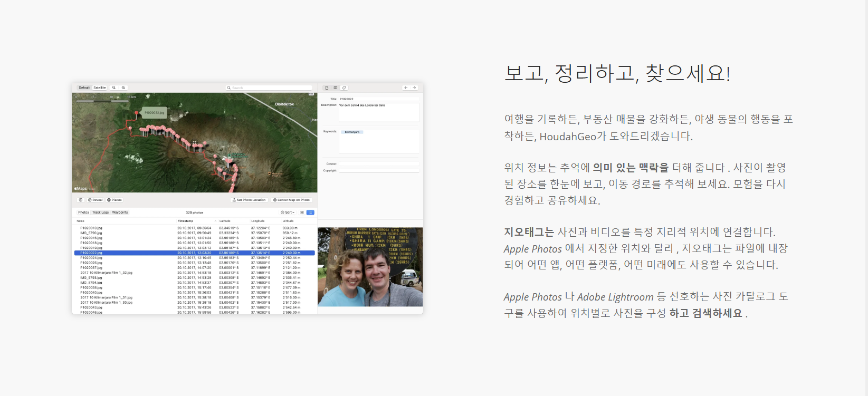Select row P1020037.jpg
Viewport: 868px width, 396px height.
tap(195, 268)
